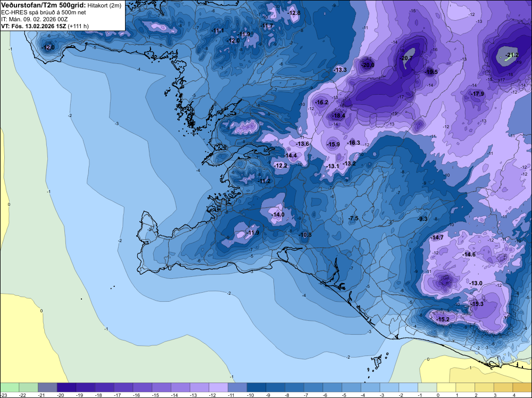Click the -11 legend color swatch
532x398 pixels.
coord(237,387)
